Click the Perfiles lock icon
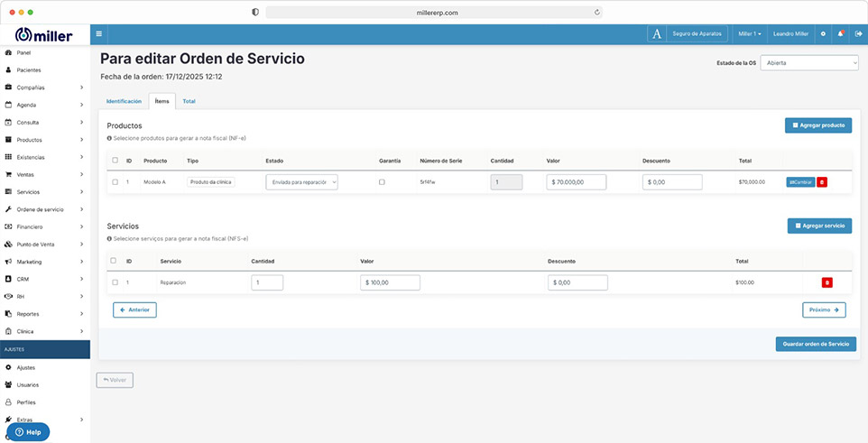The image size is (868, 443). coord(8,402)
